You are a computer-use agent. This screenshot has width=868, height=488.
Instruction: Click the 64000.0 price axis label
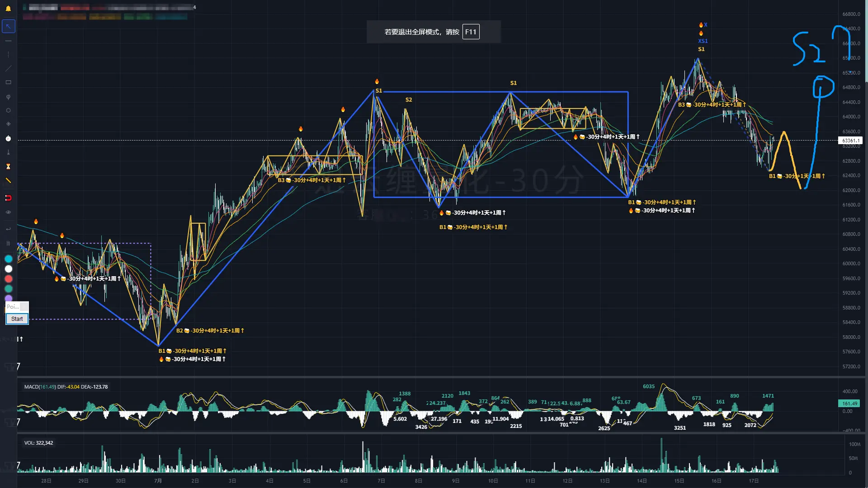[851, 117]
